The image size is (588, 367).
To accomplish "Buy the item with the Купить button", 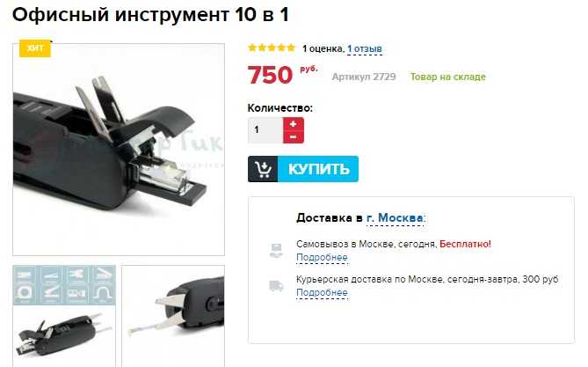I will 303,169.
